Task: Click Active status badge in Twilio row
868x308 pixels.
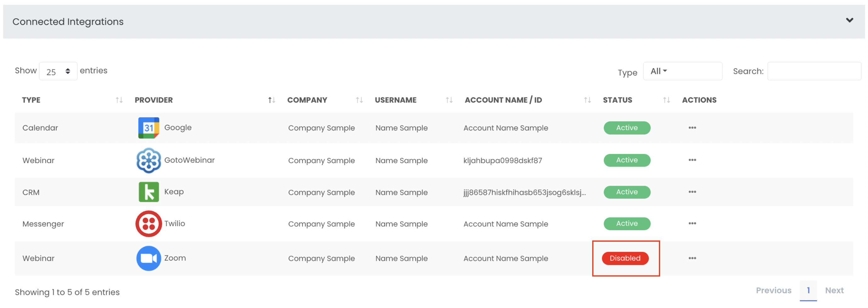Action: tap(627, 224)
